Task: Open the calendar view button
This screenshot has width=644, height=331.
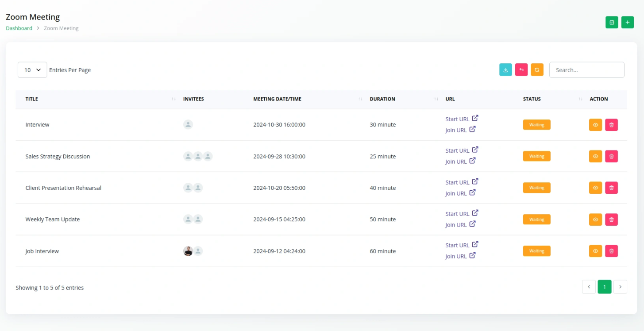Action: point(612,22)
